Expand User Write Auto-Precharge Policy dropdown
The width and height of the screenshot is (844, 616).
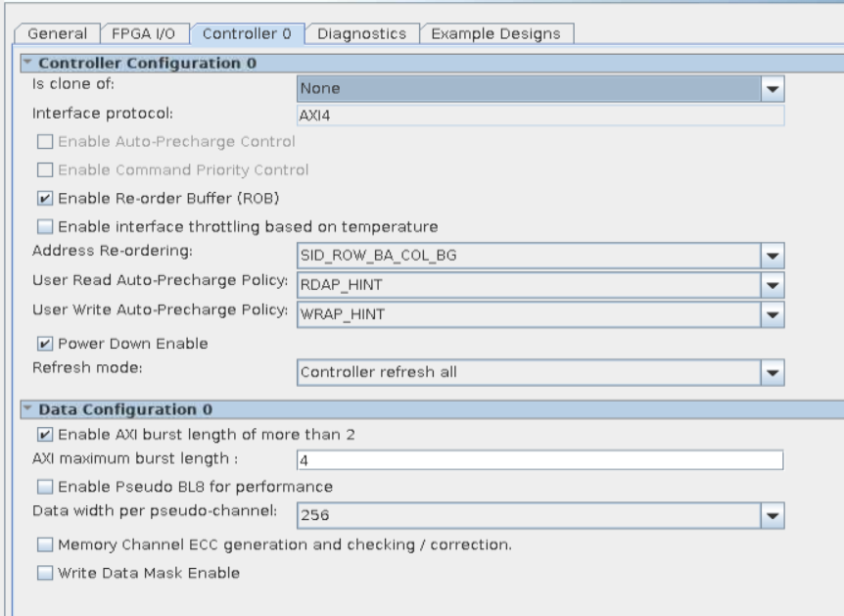(x=774, y=314)
